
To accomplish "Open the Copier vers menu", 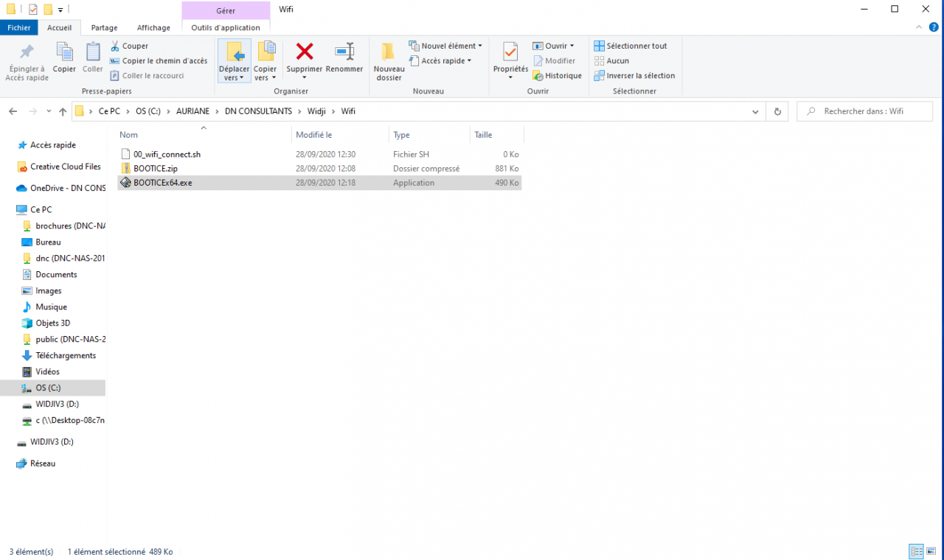I will 265,61.
